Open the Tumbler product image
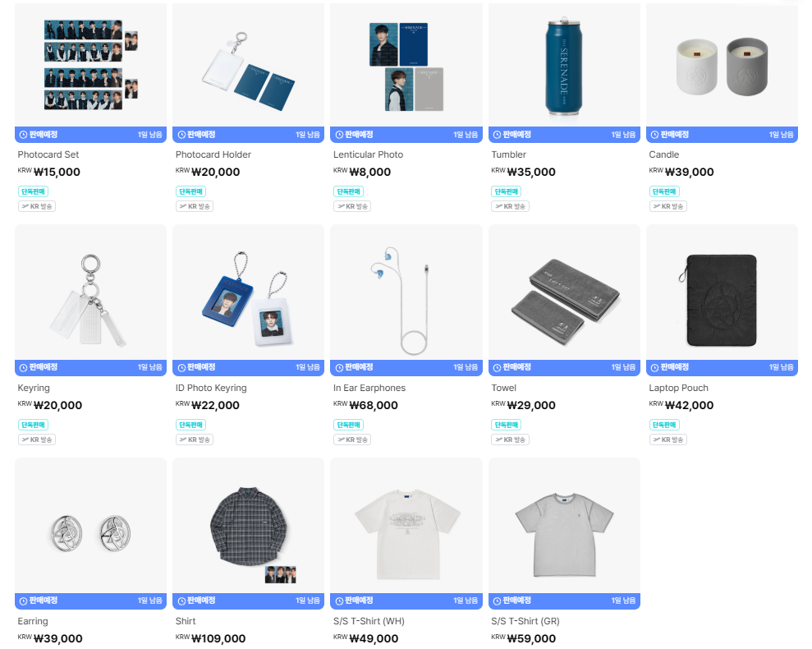Viewport: 812px width, 649px height. click(564, 65)
